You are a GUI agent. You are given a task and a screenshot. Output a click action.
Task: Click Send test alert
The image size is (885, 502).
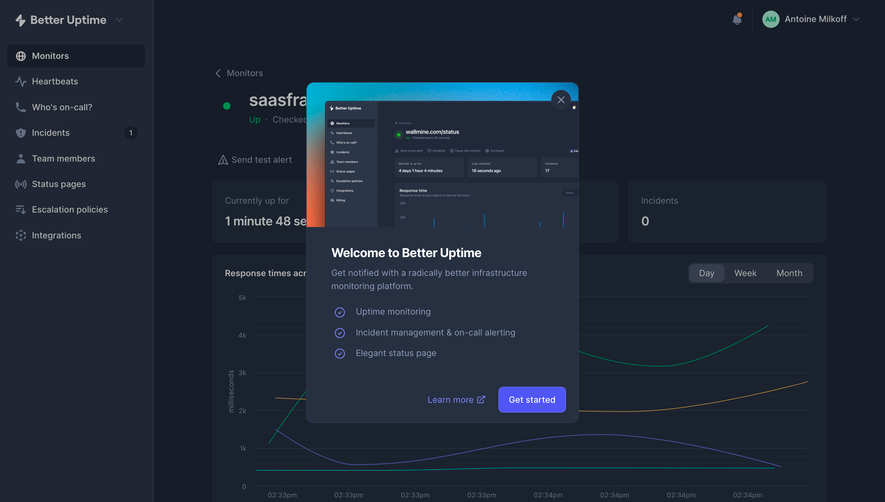point(255,160)
